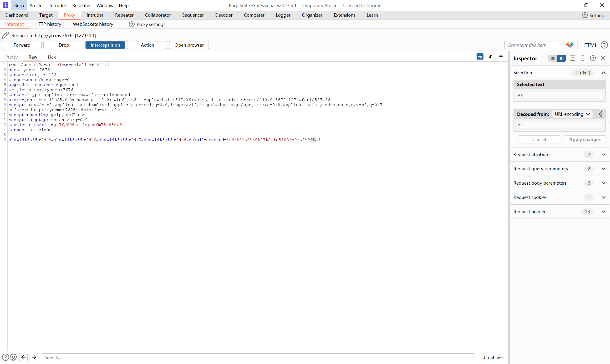610x364 pixels.
Task: Click the Comment this item field
Action: coord(534,45)
